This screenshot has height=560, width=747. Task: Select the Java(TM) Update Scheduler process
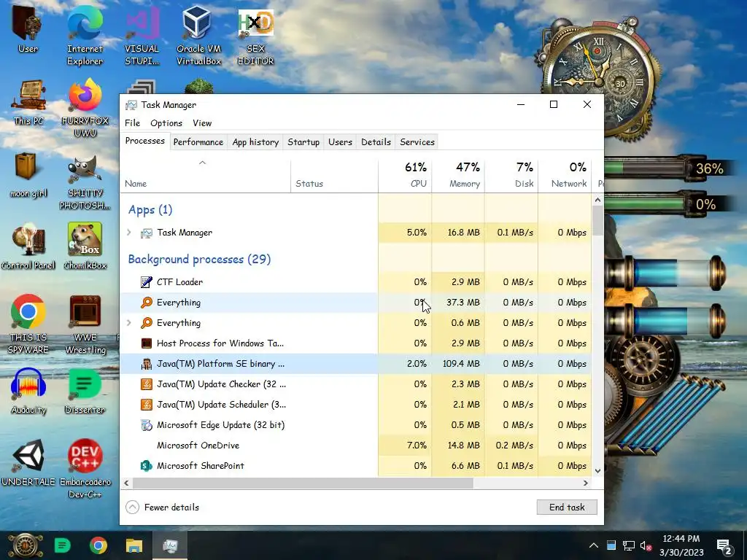(x=356, y=405)
